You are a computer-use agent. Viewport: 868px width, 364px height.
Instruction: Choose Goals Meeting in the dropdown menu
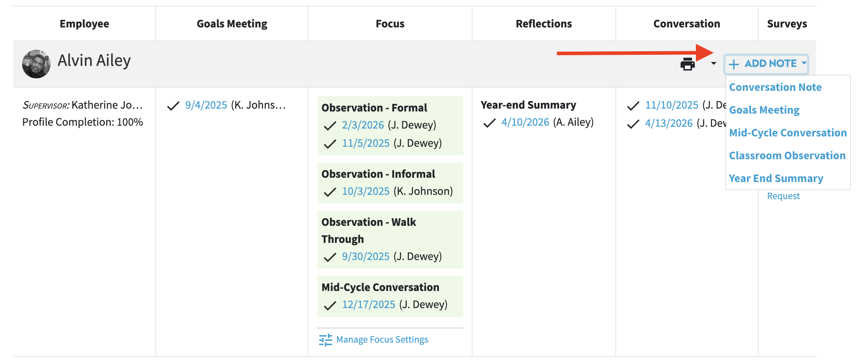pos(764,110)
